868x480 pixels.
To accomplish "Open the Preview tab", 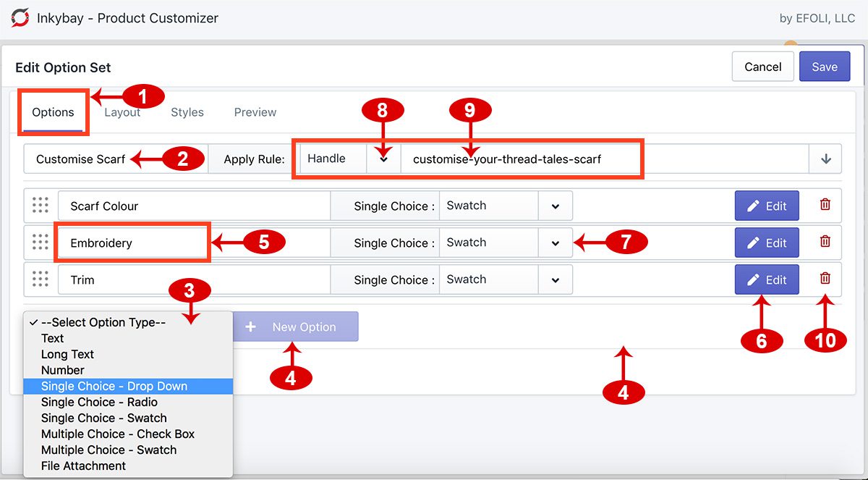I will [x=255, y=112].
